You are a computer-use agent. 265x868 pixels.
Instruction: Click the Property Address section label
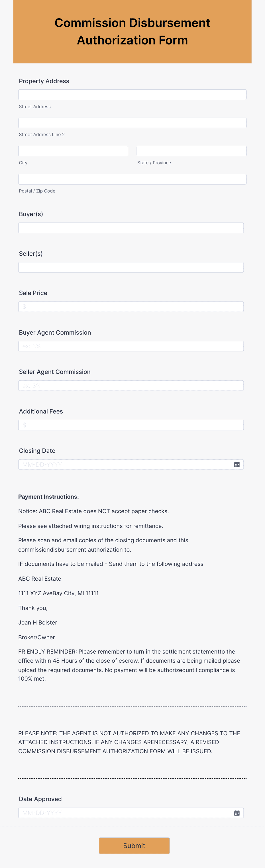click(x=44, y=81)
